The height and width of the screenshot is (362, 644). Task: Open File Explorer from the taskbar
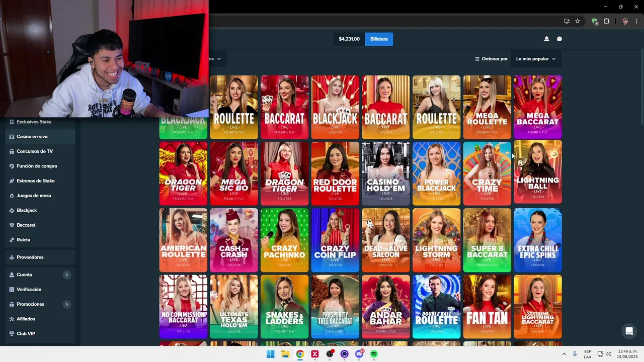285,354
